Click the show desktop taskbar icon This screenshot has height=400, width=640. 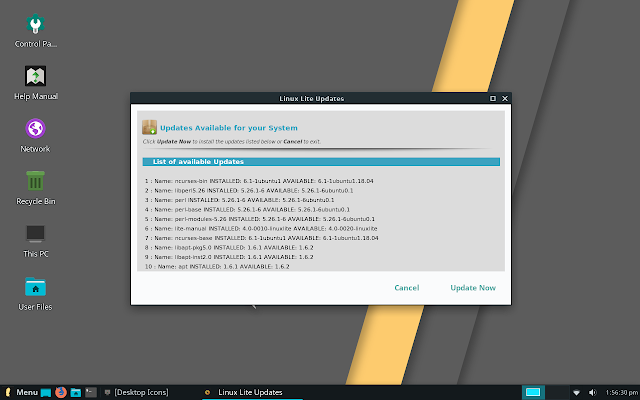[46, 393]
